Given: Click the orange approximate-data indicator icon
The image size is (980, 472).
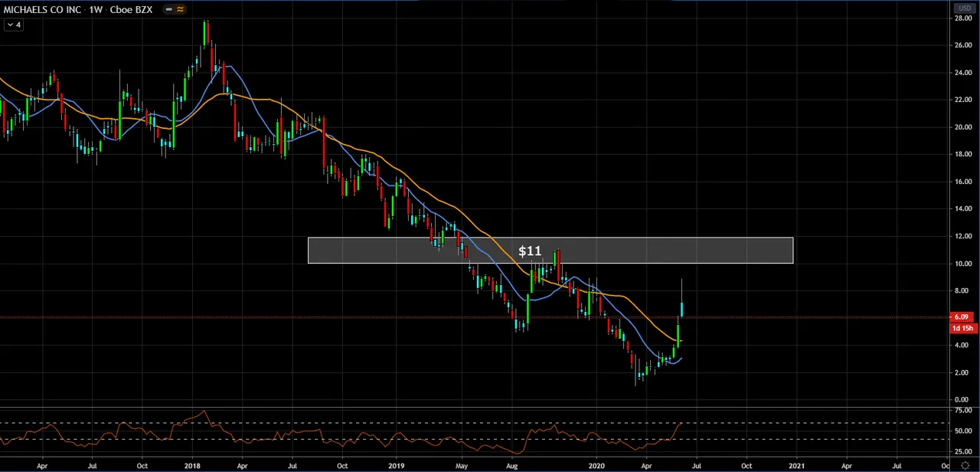Looking at the screenshot, I should pyautogui.click(x=180, y=9).
